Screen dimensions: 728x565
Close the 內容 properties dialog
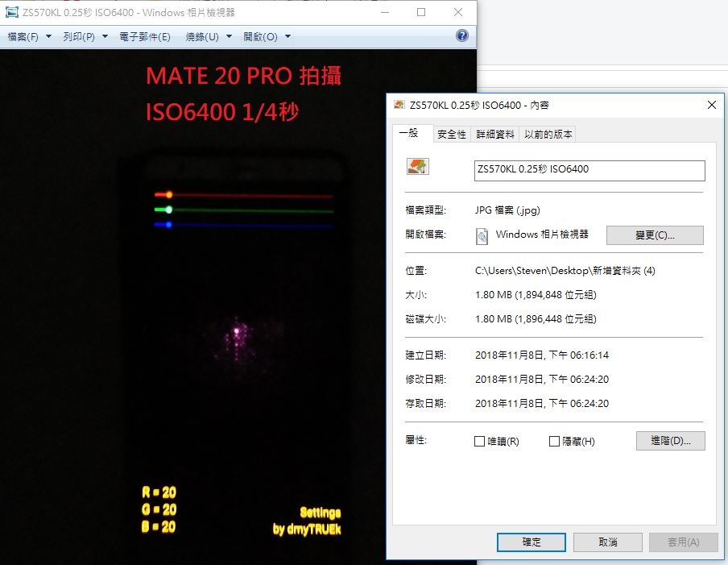711,105
